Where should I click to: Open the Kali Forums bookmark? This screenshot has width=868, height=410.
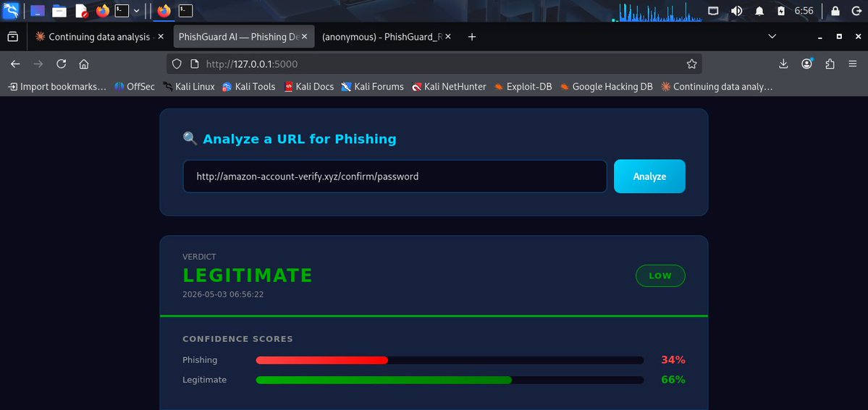[373, 86]
